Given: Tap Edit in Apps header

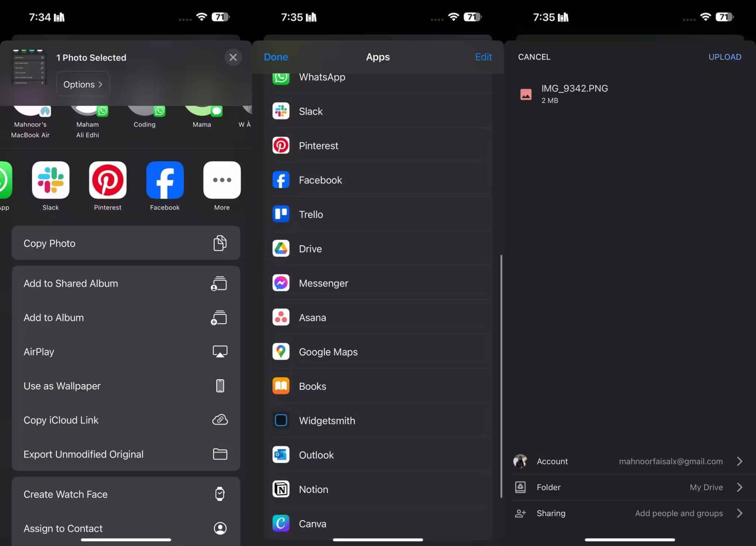Looking at the screenshot, I should click(483, 57).
